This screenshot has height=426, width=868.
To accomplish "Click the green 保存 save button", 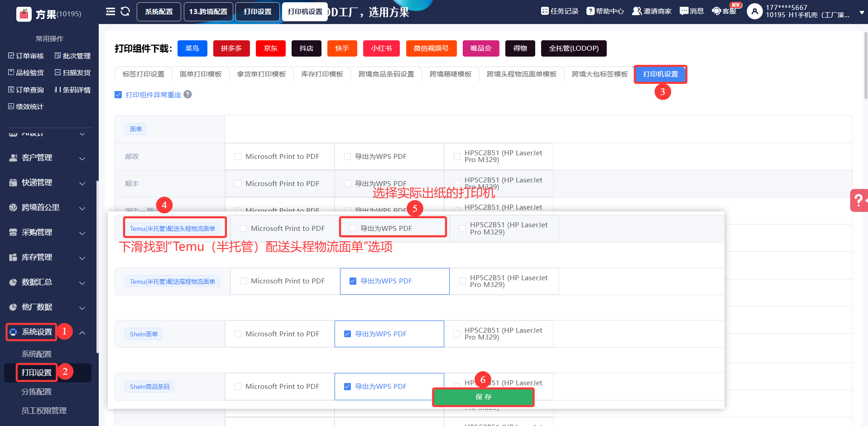I will tap(483, 397).
